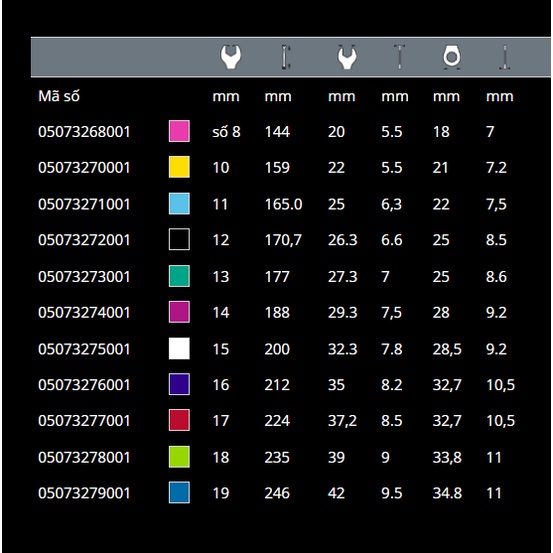Click product code 05073270001

[x=84, y=168]
